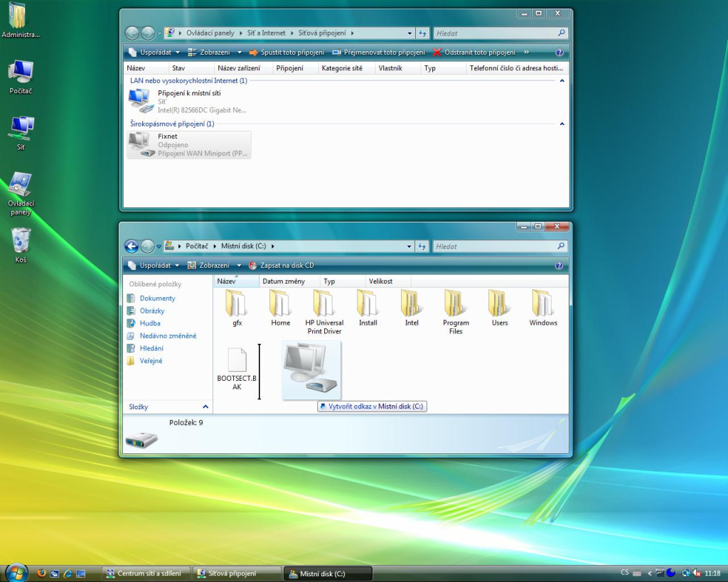Image resolution: width=728 pixels, height=582 pixels.
Task: Click the Show desktop Quick Launch icon
Action: tap(80, 573)
